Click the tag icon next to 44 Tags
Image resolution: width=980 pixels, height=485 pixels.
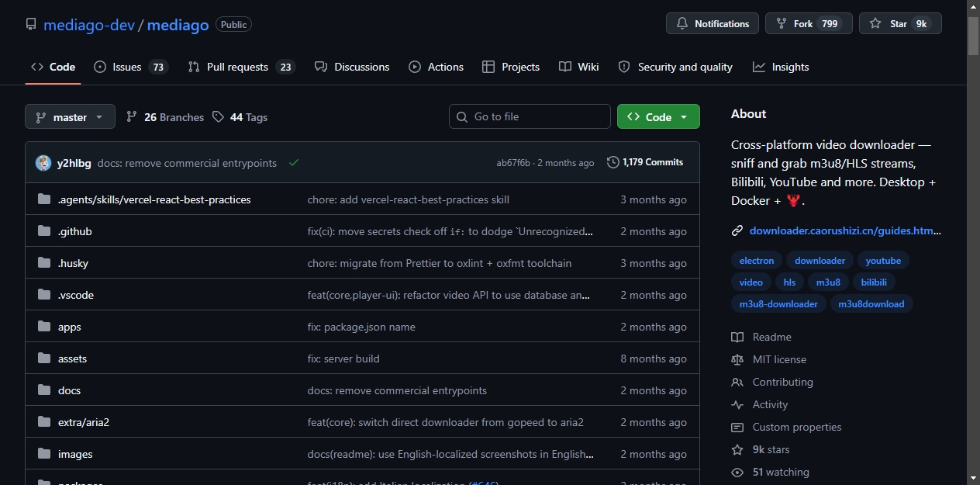218,116
